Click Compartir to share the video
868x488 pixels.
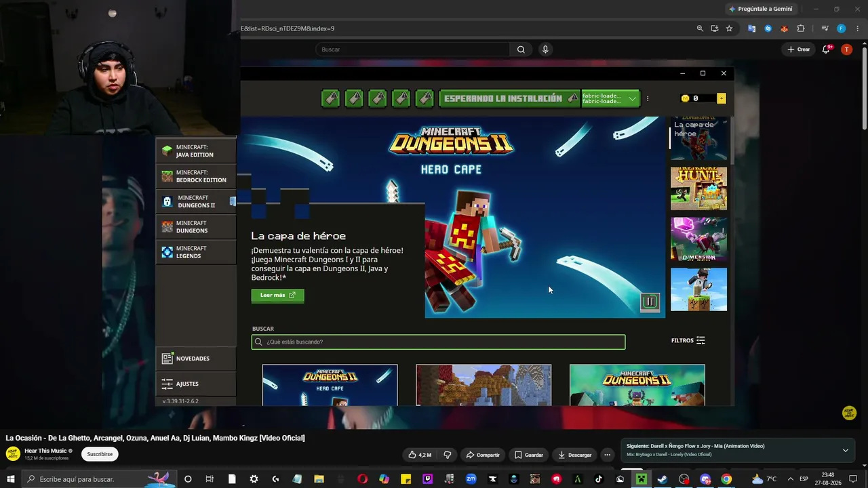coord(483,455)
